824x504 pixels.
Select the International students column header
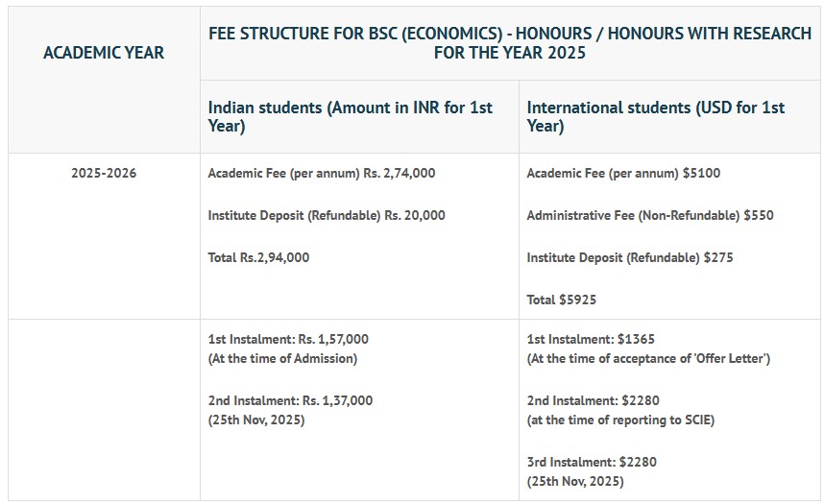(656, 116)
